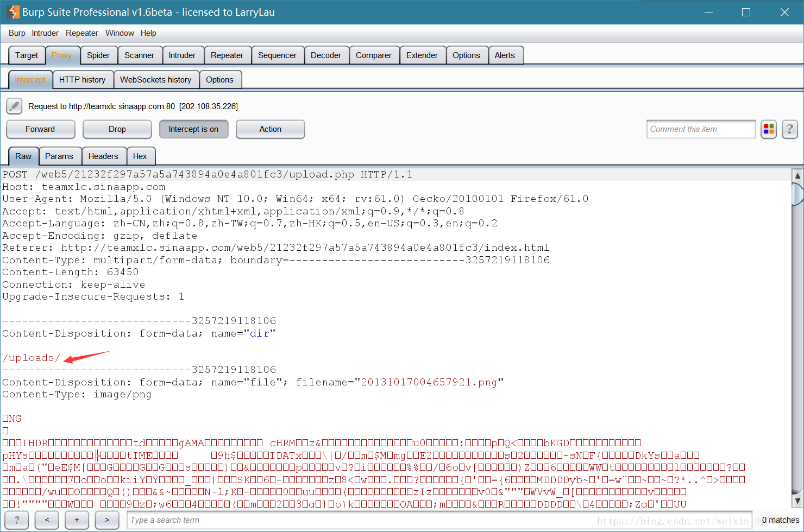
Task: Click the name="dir" Content-Disposition line
Action: [x=139, y=333]
